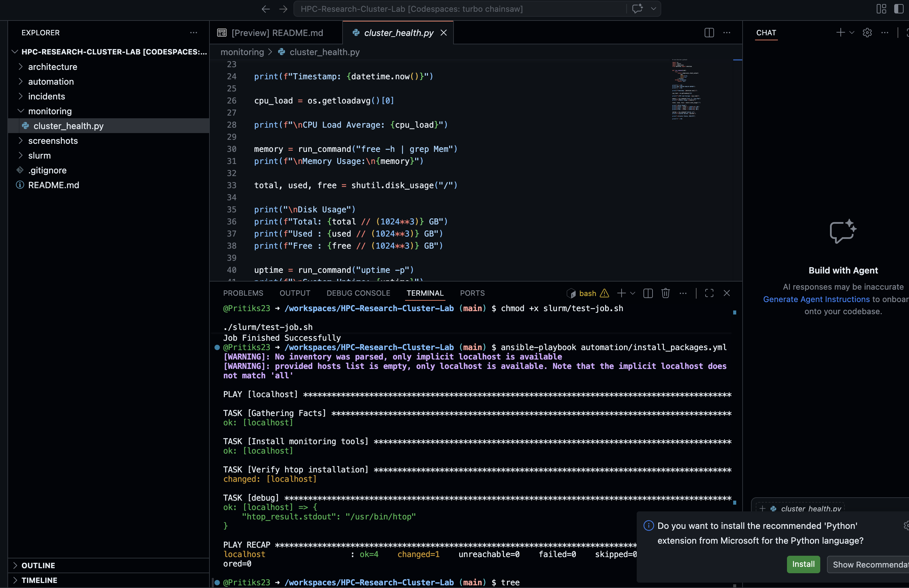Image resolution: width=909 pixels, height=588 pixels.
Task: Create a new terminal with the plus icon
Action: 621,293
